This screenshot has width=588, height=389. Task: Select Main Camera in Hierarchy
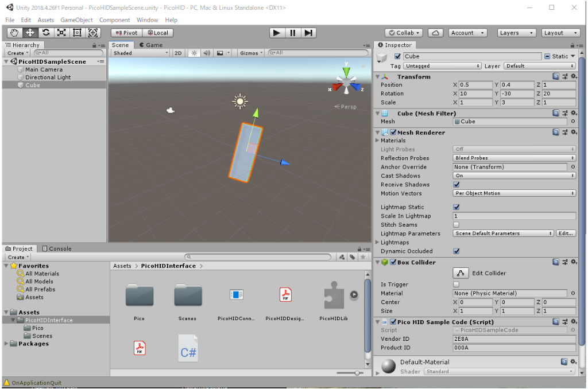pos(44,69)
